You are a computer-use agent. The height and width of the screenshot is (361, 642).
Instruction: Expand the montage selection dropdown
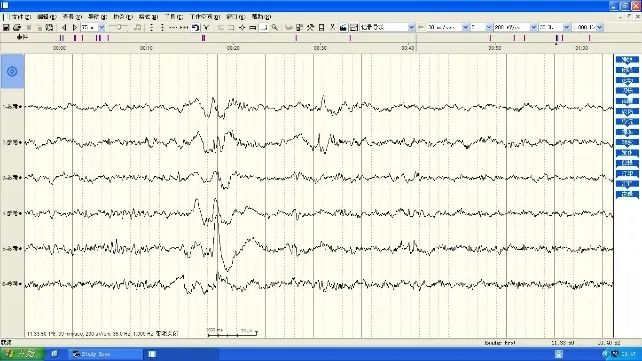[411, 27]
